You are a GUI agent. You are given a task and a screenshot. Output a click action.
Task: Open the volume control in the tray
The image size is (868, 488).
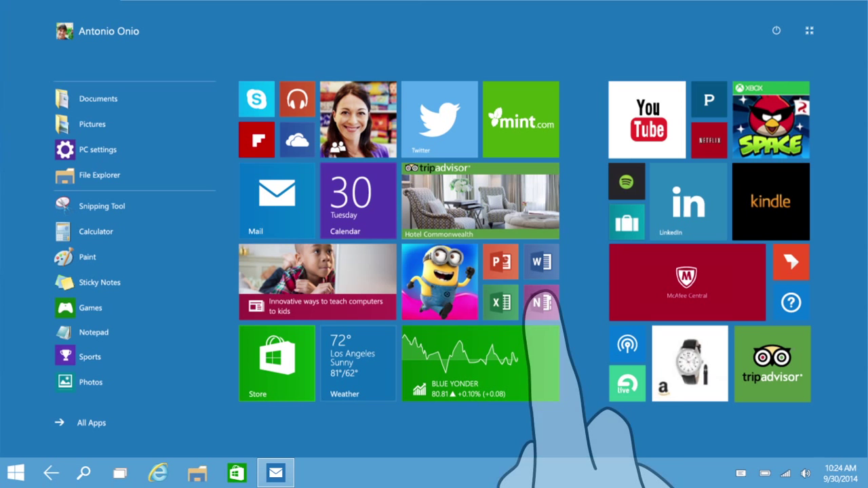tap(806, 472)
